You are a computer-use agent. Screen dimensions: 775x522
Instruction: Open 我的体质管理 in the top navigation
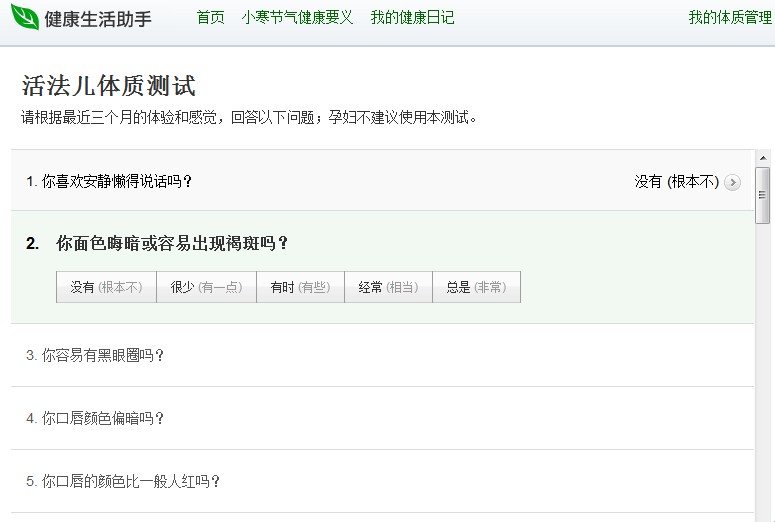tap(730, 17)
